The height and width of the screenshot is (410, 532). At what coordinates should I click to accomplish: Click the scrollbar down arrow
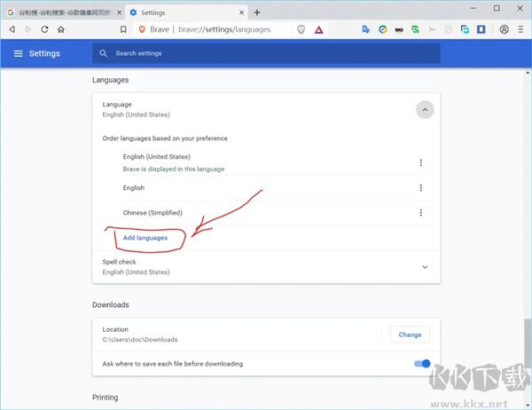tap(528, 406)
